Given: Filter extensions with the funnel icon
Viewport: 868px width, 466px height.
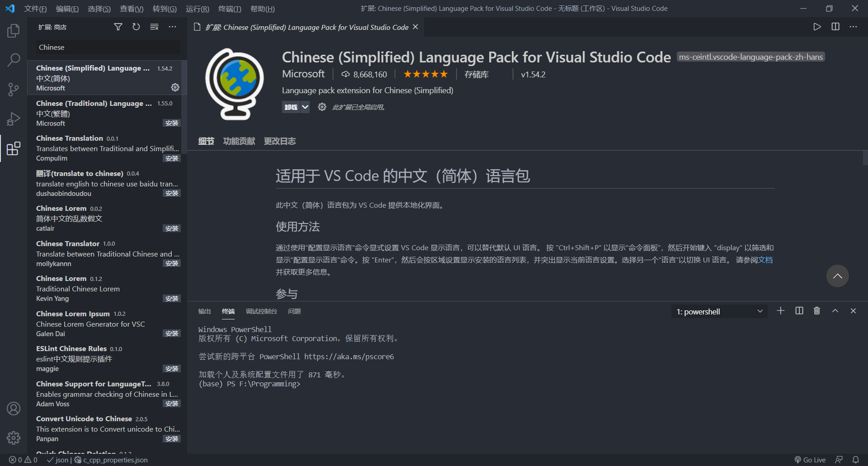Looking at the screenshot, I should 118,27.
